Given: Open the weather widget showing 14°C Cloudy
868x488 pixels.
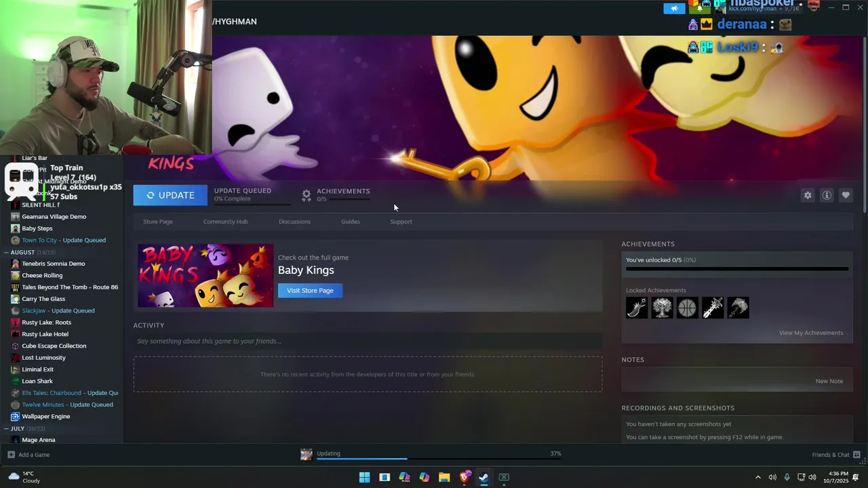Looking at the screenshot, I should coord(24,477).
